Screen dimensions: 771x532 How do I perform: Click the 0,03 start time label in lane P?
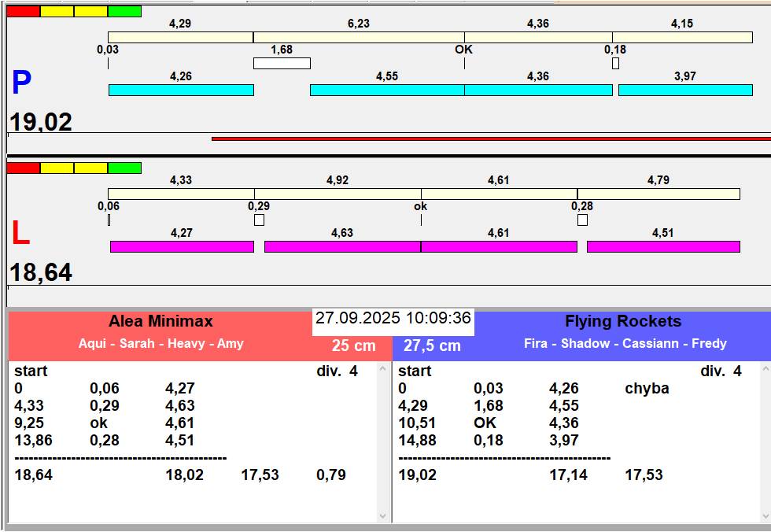click(x=108, y=49)
